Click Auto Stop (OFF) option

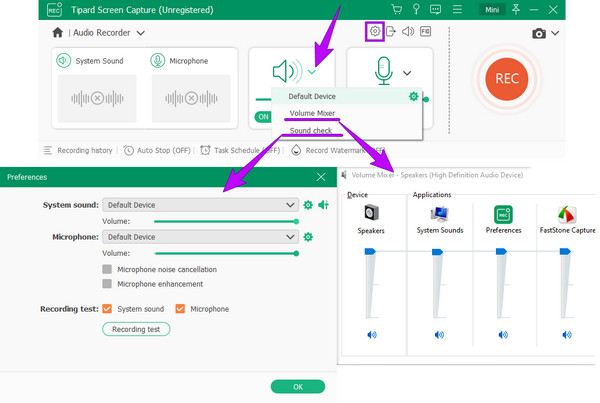click(x=157, y=150)
